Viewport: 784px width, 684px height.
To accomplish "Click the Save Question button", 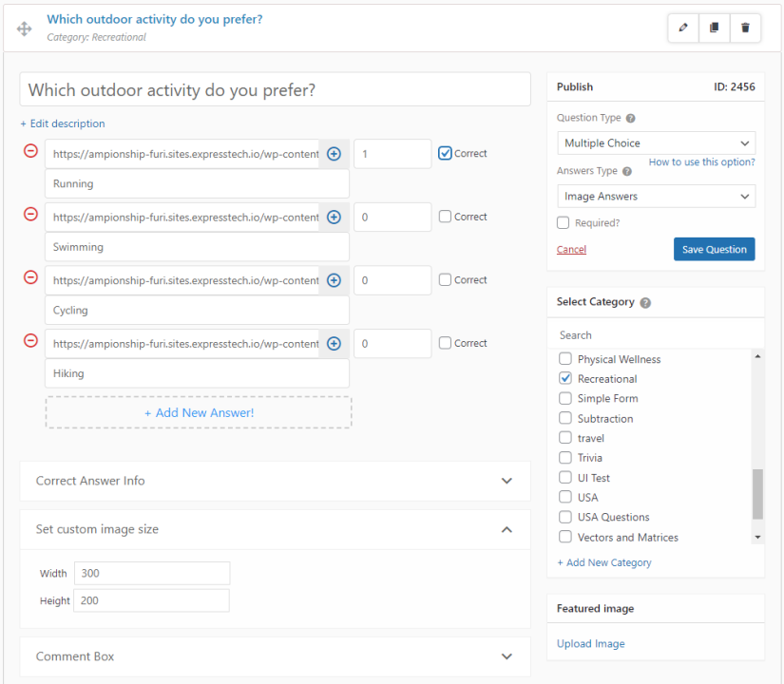I will [x=714, y=248].
